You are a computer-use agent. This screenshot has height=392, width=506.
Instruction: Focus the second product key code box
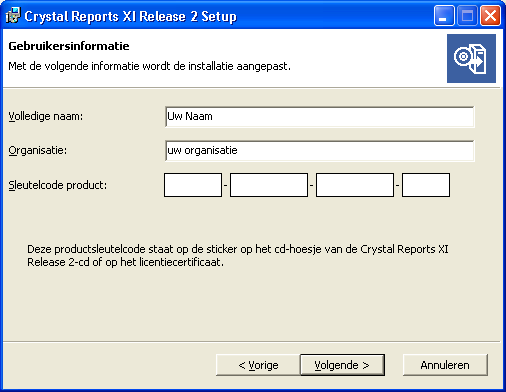[x=269, y=185]
